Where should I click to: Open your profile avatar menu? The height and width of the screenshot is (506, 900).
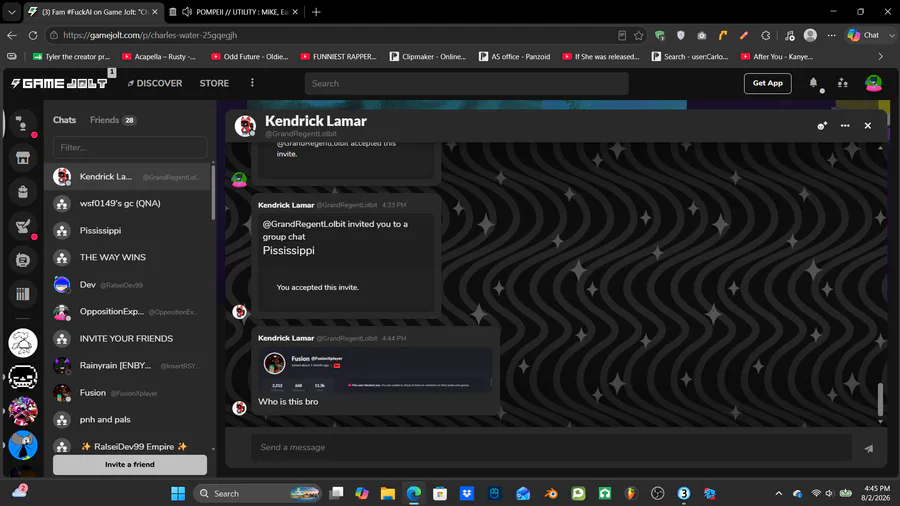[x=873, y=83]
